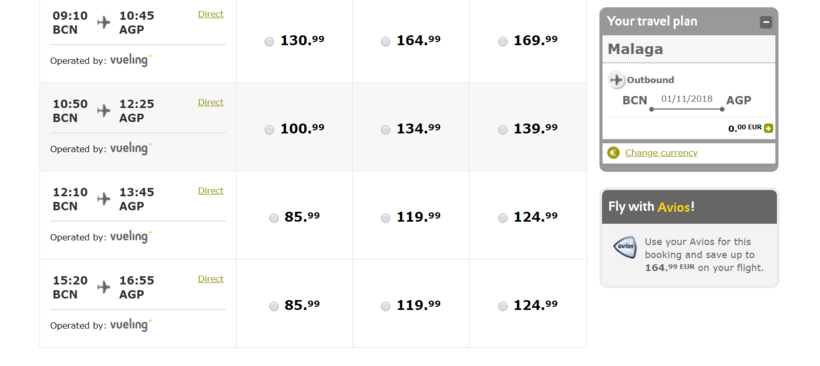
Task: Select 134.99 fare for 10:50 flight
Action: 385,130
